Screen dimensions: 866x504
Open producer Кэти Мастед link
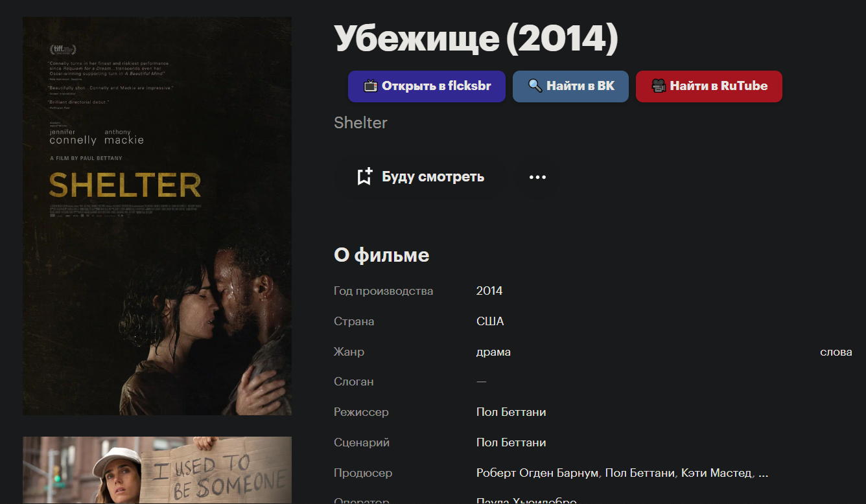coord(716,473)
